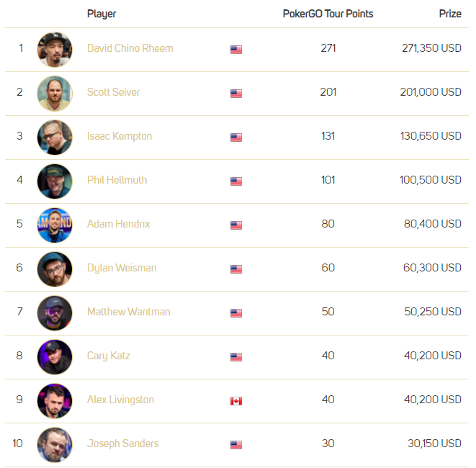Select the Isaac Kempton name link

click(120, 136)
